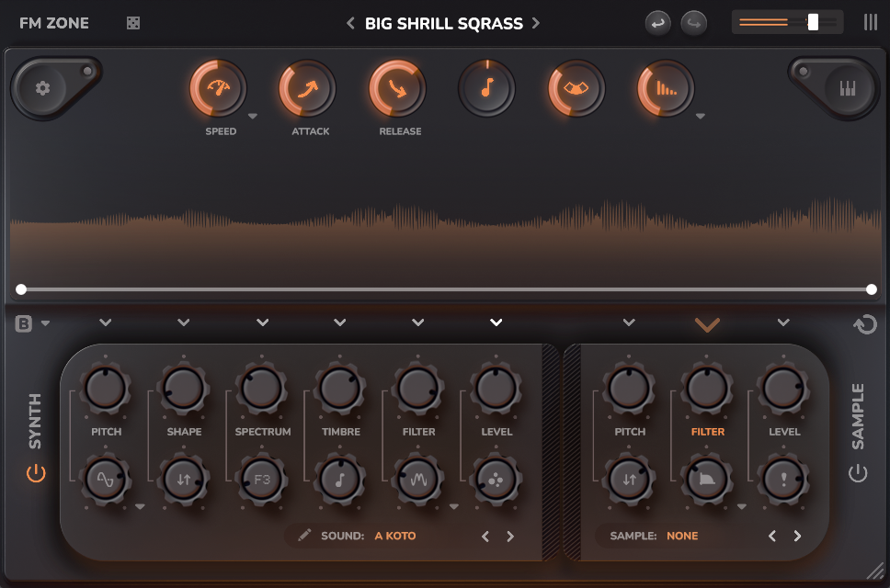The image size is (890, 588).
Task: Toggle the Sample power button
Action: tap(857, 474)
